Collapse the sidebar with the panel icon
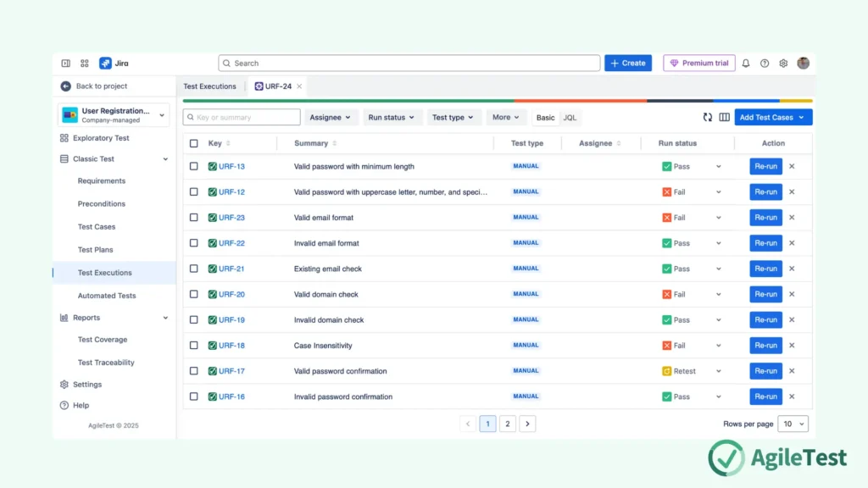Viewport: 868px width, 488px height. point(66,64)
